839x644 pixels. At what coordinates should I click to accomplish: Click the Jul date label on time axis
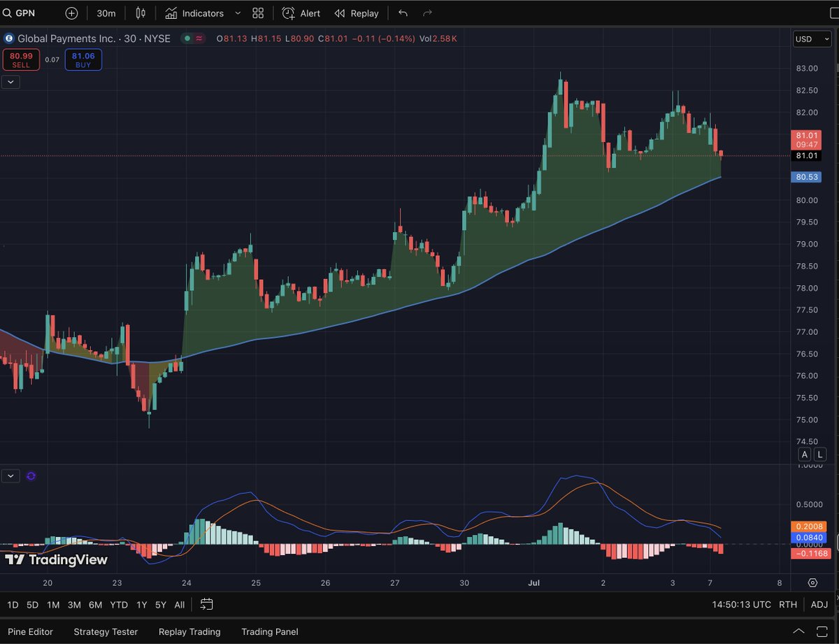click(x=533, y=582)
